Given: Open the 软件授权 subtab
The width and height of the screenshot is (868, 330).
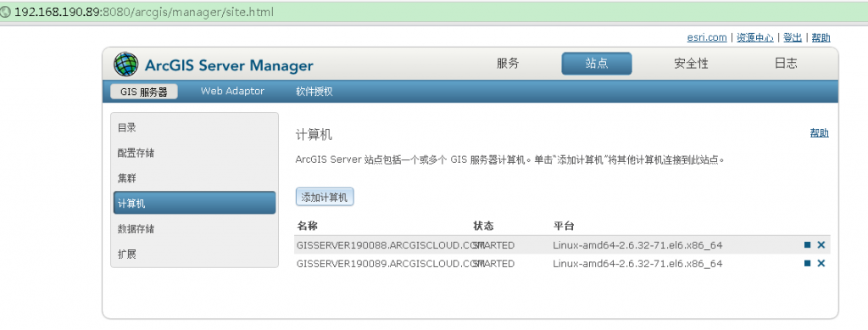Looking at the screenshot, I should [x=314, y=92].
